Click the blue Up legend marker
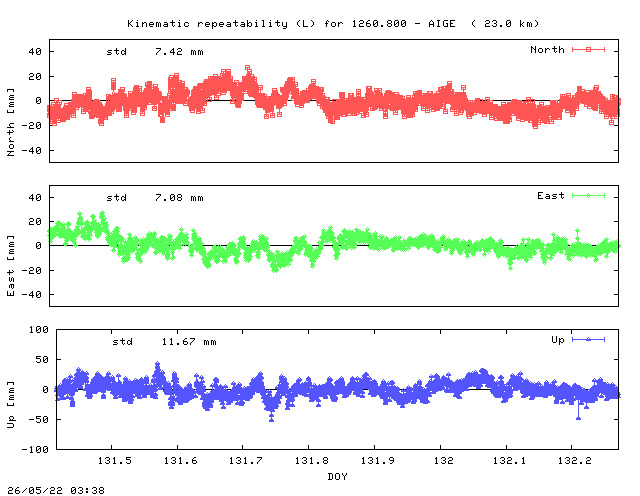This screenshot has height=496, width=640. 588,339
